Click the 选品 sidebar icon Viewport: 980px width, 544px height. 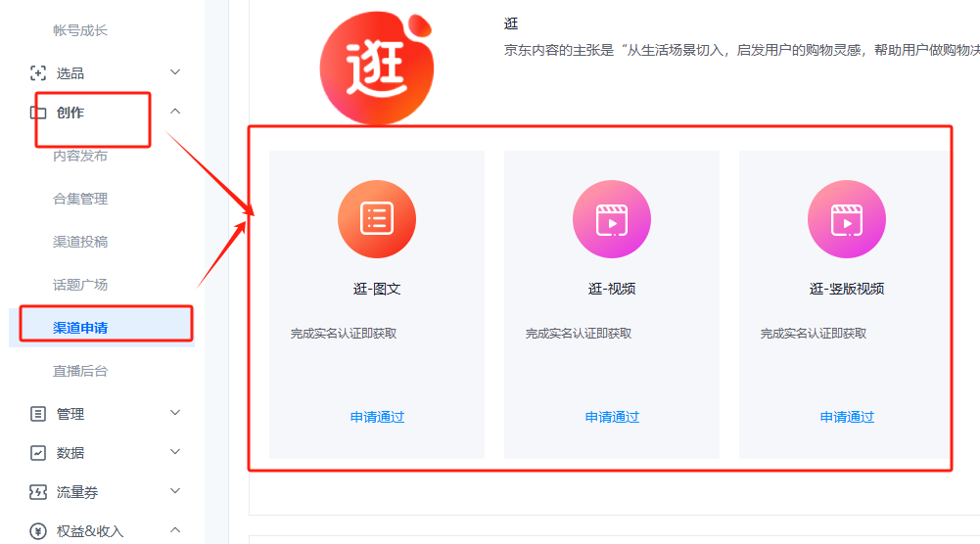(x=38, y=73)
